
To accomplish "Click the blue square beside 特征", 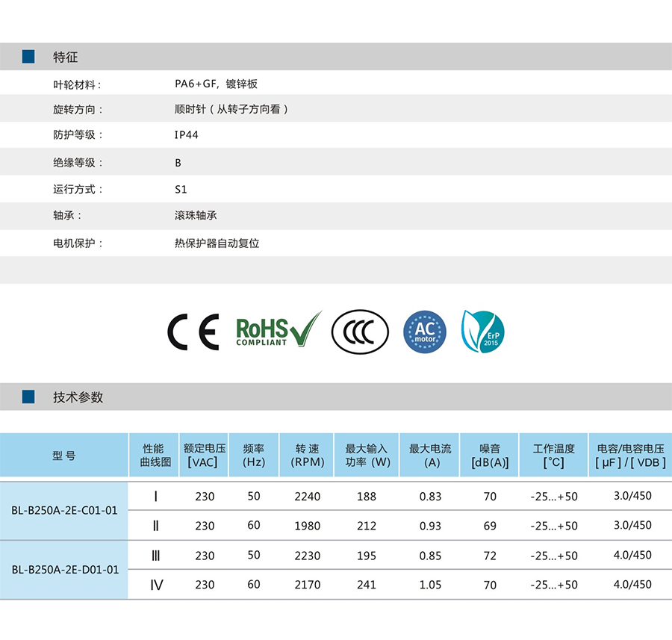I will pos(28,57).
